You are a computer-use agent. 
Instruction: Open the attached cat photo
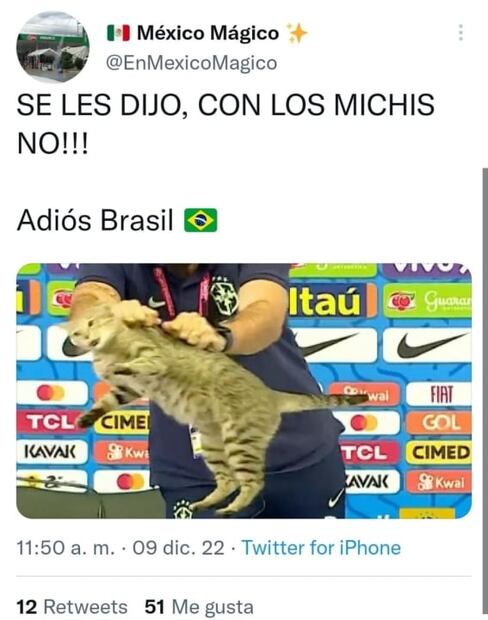click(x=244, y=391)
